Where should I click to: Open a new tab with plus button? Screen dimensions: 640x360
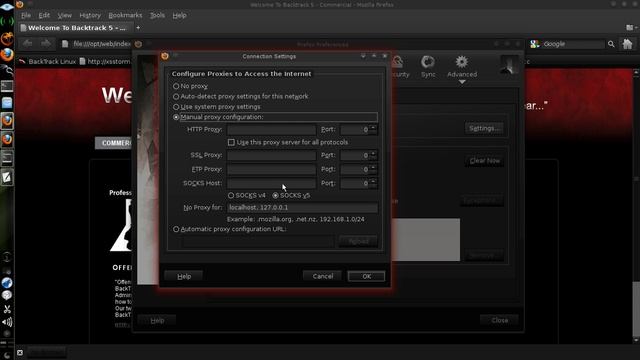point(138,28)
